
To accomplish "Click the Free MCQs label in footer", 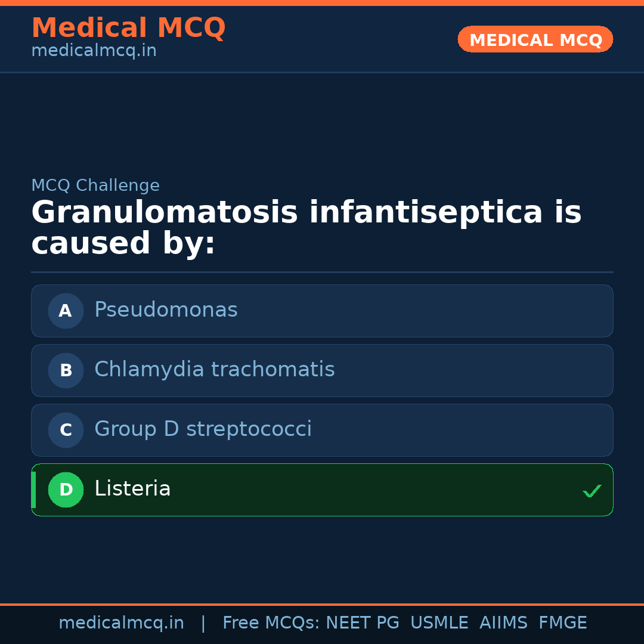I will click(x=271, y=623).
